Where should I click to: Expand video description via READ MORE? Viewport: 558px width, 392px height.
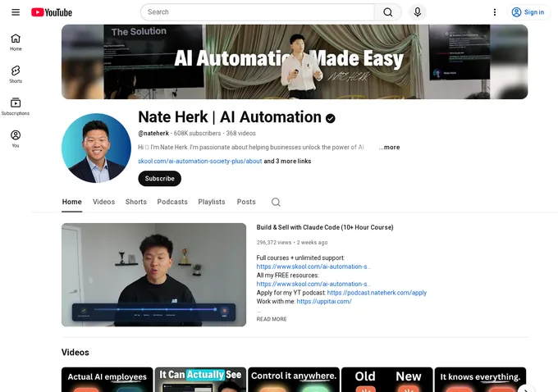coord(272,319)
